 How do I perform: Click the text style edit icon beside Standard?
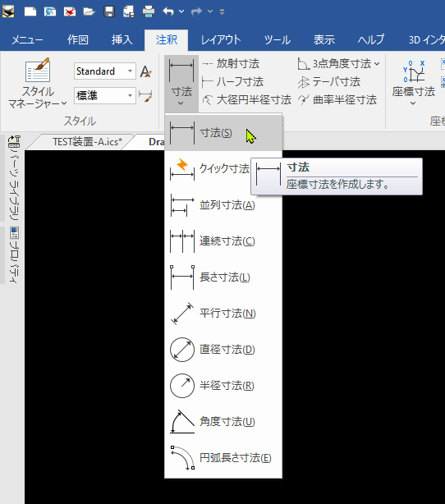coord(145,71)
